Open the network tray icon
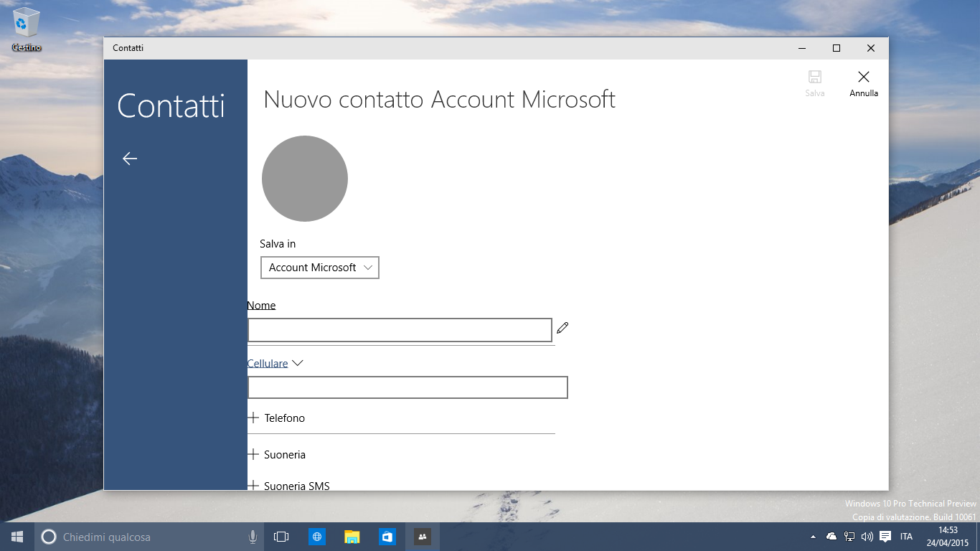This screenshot has height=551, width=980. (x=849, y=537)
